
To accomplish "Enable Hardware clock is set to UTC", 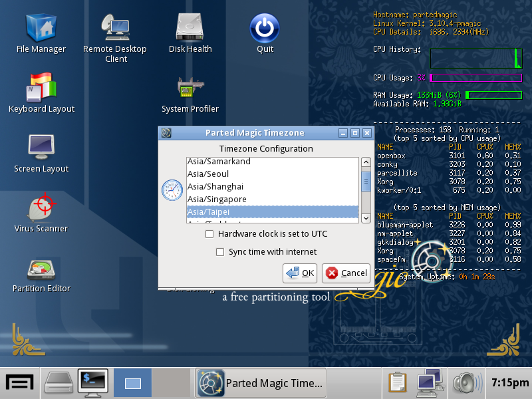I will (x=209, y=234).
